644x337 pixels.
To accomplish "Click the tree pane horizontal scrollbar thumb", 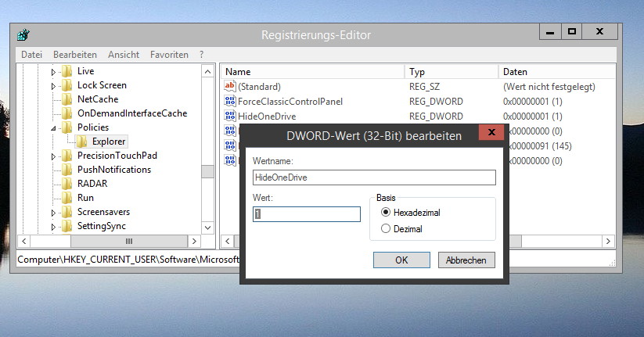I will pos(129,241).
